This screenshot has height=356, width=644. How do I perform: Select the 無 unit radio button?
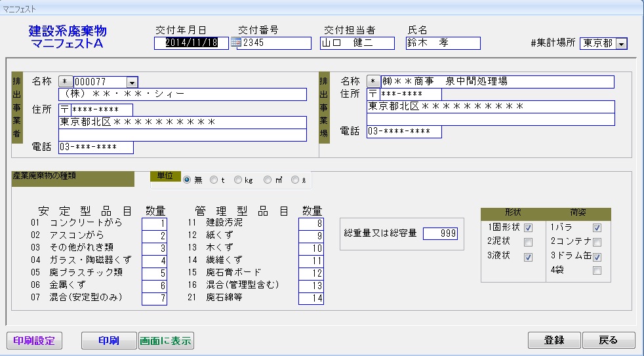pyautogui.click(x=188, y=180)
